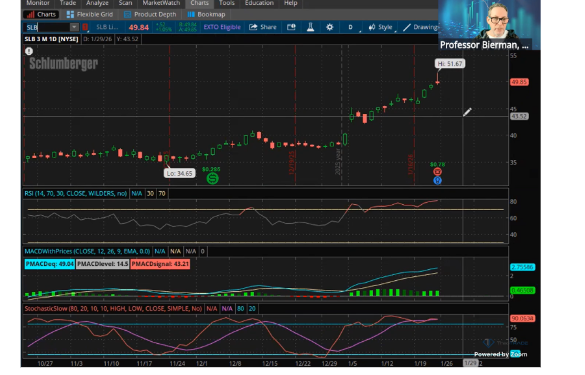Image resolution: width=585 pixels, height=375 pixels.
Task: Open the Bookmap sub-tab
Action: [x=206, y=15]
